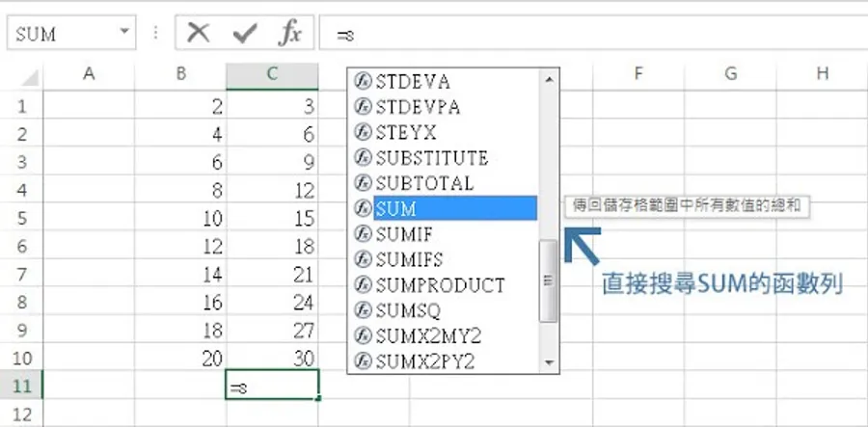Click cell B1 containing 2
868x427 pixels.
click(x=180, y=105)
